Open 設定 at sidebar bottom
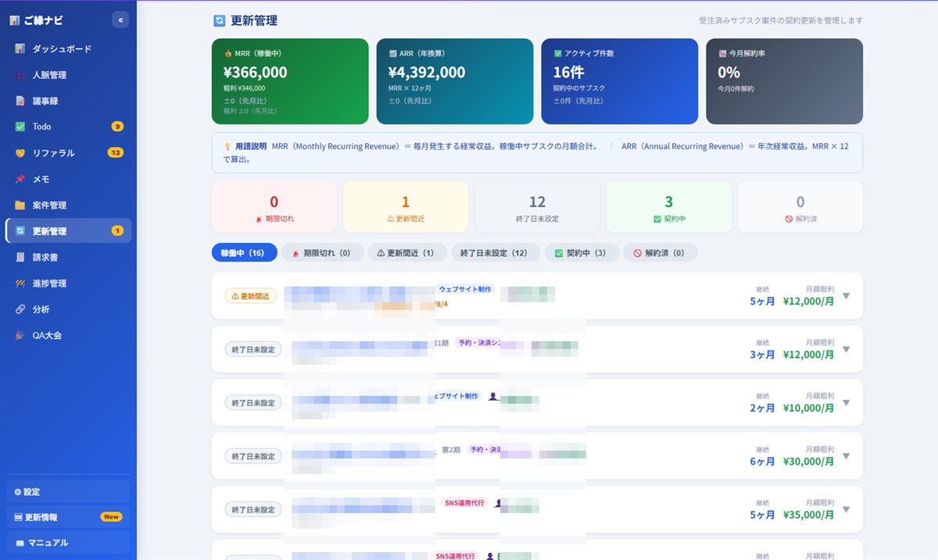 click(x=68, y=492)
